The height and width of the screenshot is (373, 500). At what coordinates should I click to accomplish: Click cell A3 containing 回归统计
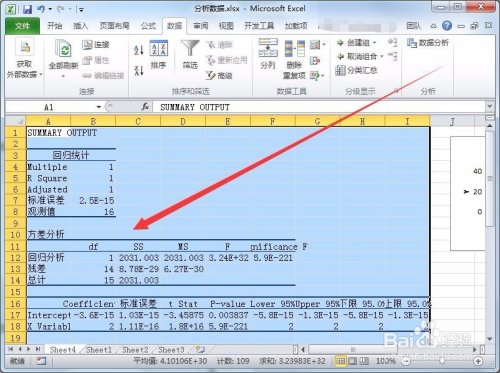(x=71, y=155)
